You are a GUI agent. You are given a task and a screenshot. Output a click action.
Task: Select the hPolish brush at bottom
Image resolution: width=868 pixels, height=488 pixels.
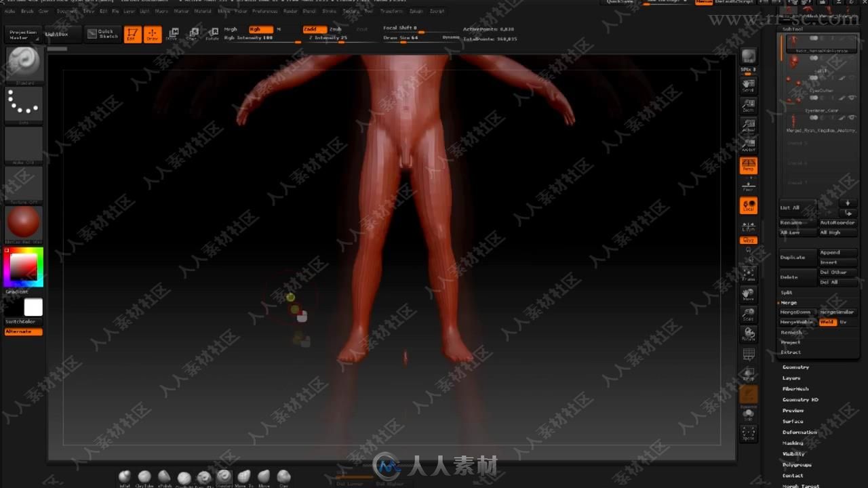click(x=164, y=478)
